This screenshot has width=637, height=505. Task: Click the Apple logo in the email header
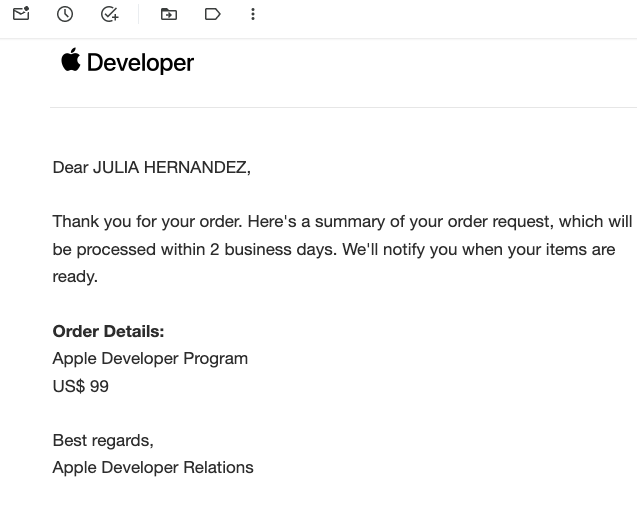[x=70, y=61]
